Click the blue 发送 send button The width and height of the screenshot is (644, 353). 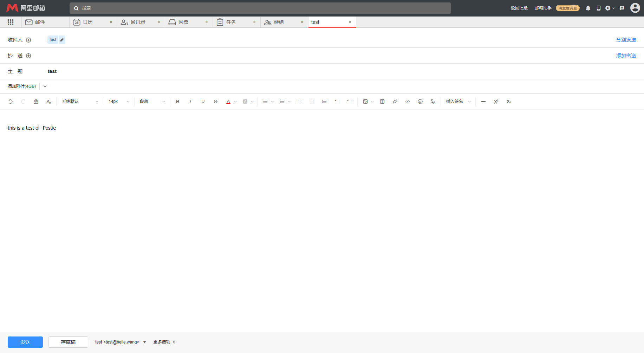click(25, 342)
